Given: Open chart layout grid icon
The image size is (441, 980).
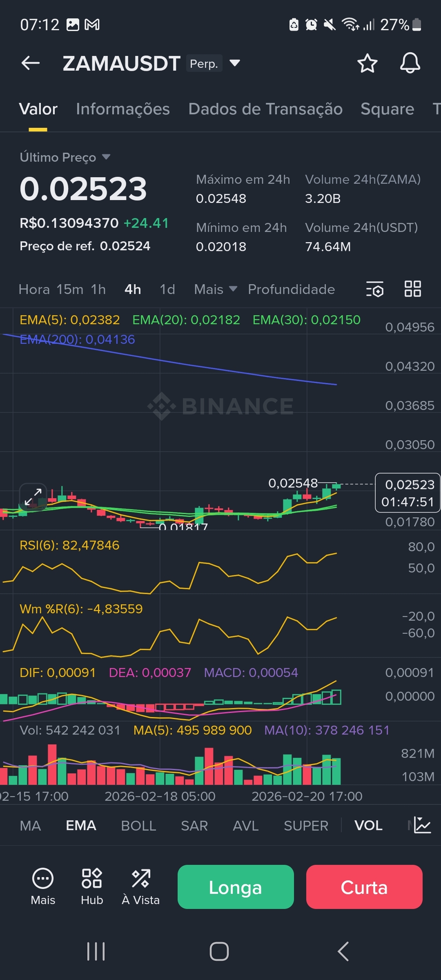Looking at the screenshot, I should [412, 289].
